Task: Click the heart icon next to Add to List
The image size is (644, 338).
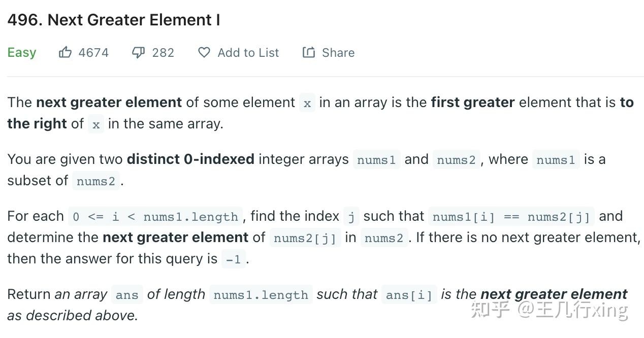Action: pyautogui.click(x=203, y=52)
